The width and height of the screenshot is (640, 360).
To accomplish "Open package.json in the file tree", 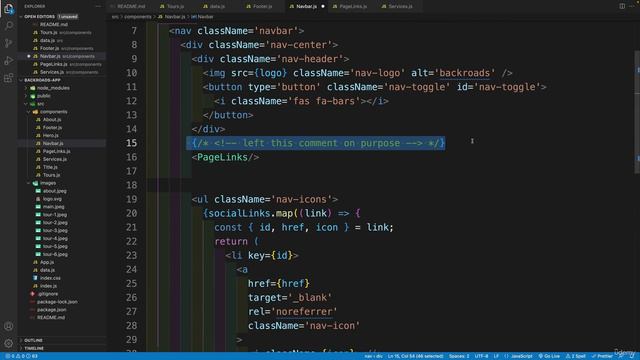I will [x=51, y=310].
